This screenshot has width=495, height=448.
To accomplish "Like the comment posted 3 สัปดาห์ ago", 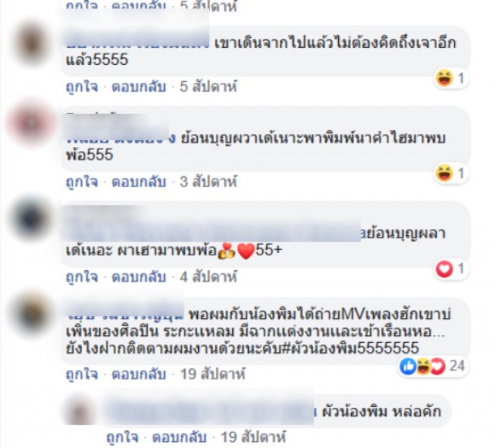I will (82, 182).
